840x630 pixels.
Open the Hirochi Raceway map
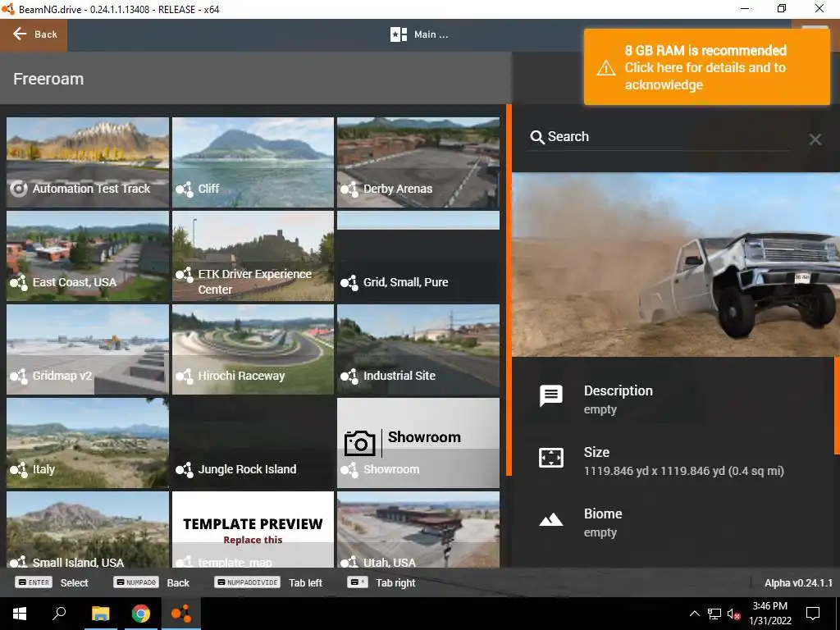click(x=253, y=349)
